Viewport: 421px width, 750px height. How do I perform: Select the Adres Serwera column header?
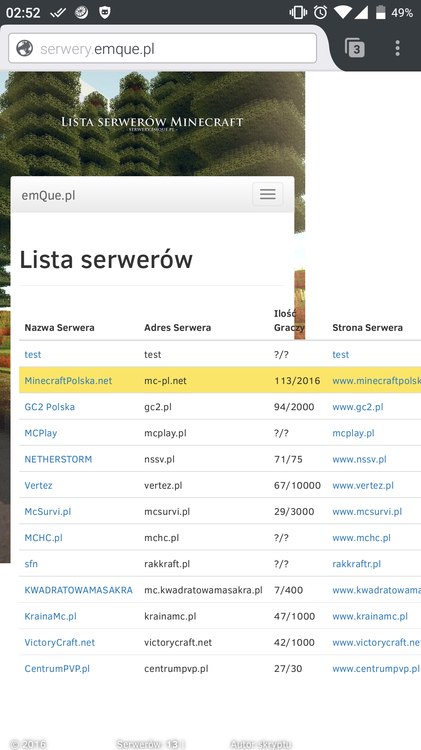click(177, 328)
